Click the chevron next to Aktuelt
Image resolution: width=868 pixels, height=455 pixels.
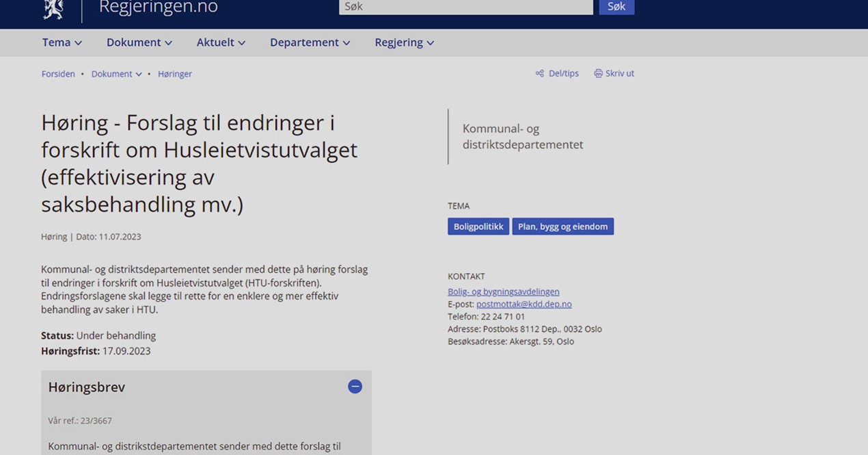tap(241, 42)
